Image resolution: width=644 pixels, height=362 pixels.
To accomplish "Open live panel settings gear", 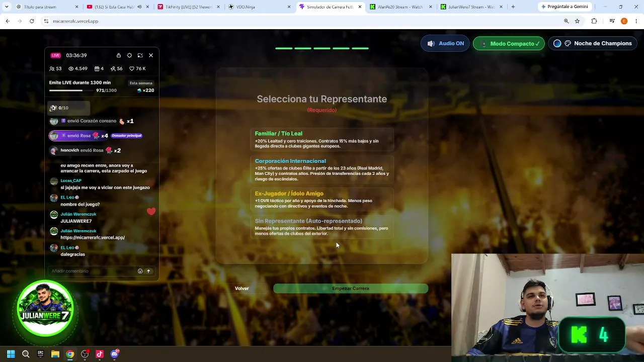I will pyautogui.click(x=129, y=55).
